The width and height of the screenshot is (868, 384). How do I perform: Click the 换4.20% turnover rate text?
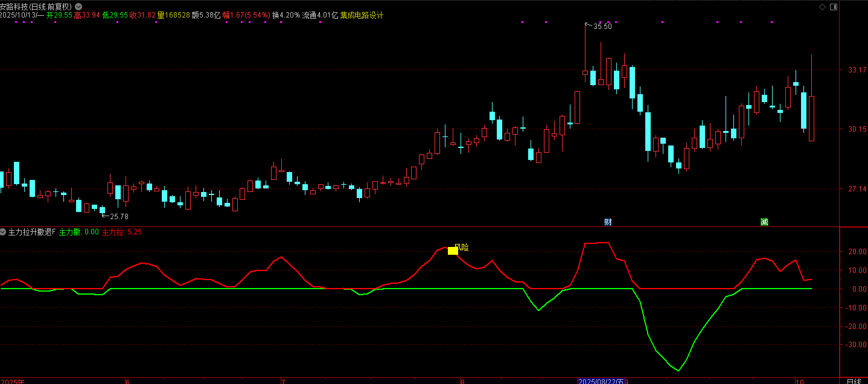[x=286, y=15]
